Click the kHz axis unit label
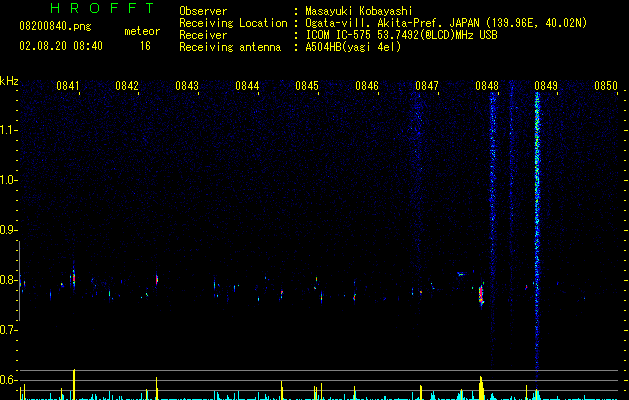 point(9,81)
